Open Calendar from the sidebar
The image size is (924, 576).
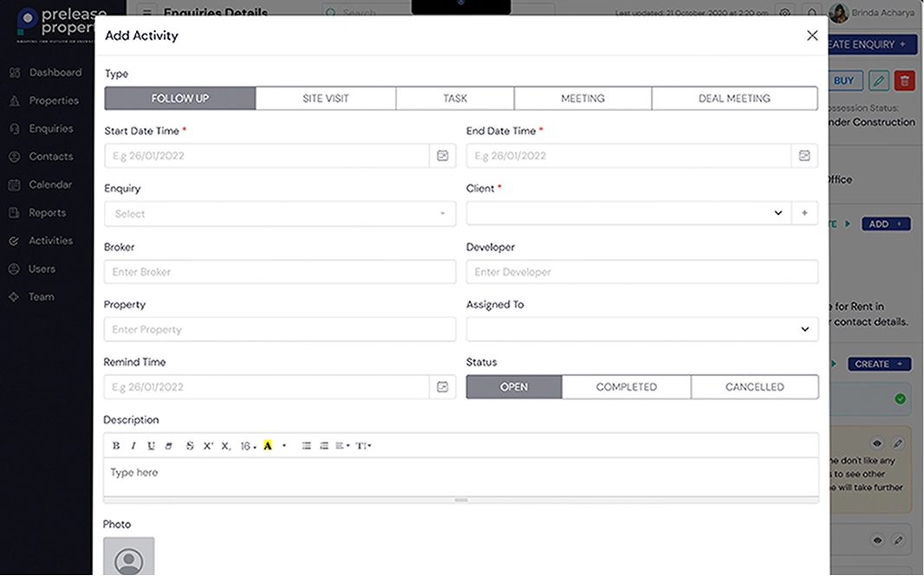[x=50, y=184]
